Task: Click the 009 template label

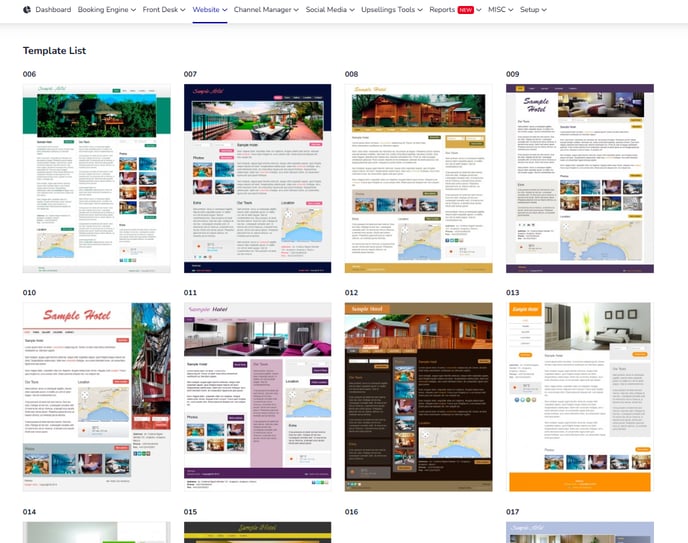Action: click(x=512, y=74)
